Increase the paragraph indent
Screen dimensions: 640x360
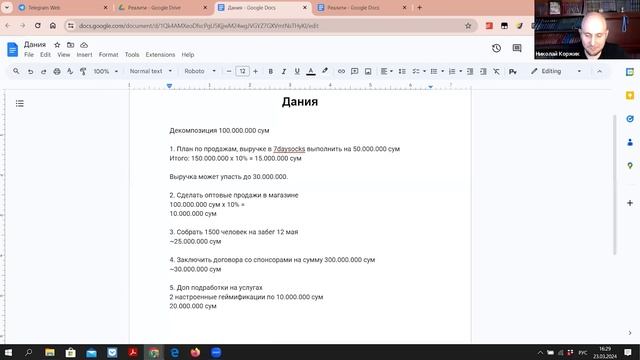coord(483,71)
